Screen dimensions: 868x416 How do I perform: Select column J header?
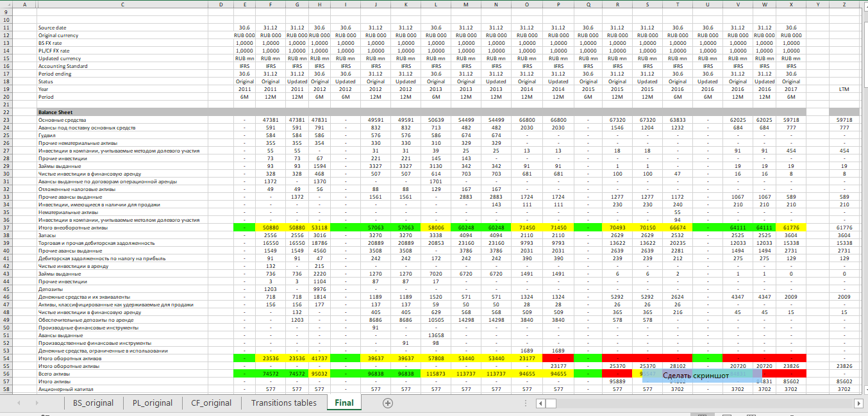coord(375,4)
